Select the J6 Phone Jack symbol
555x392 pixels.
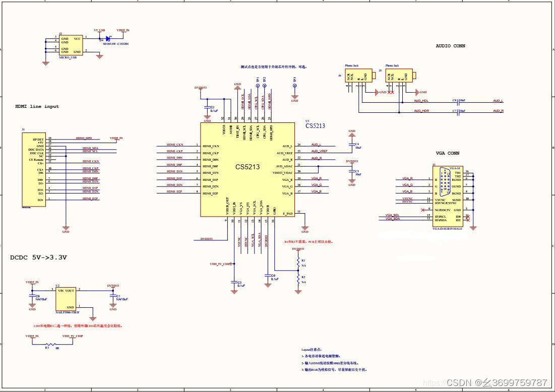(360, 76)
